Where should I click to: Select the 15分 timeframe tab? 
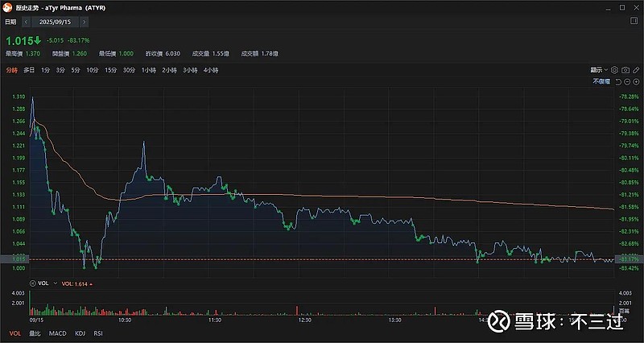tap(110, 70)
